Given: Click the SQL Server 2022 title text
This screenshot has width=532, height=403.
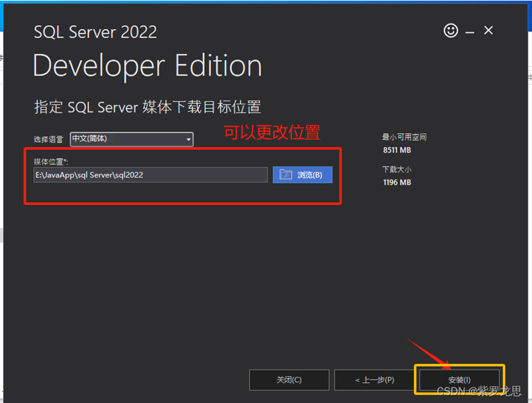Looking at the screenshot, I should (x=95, y=32).
